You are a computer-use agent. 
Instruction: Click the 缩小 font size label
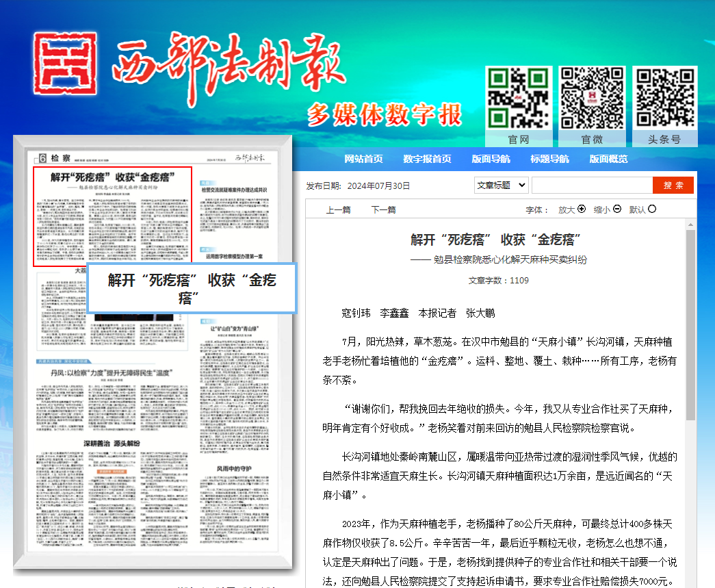click(x=602, y=210)
